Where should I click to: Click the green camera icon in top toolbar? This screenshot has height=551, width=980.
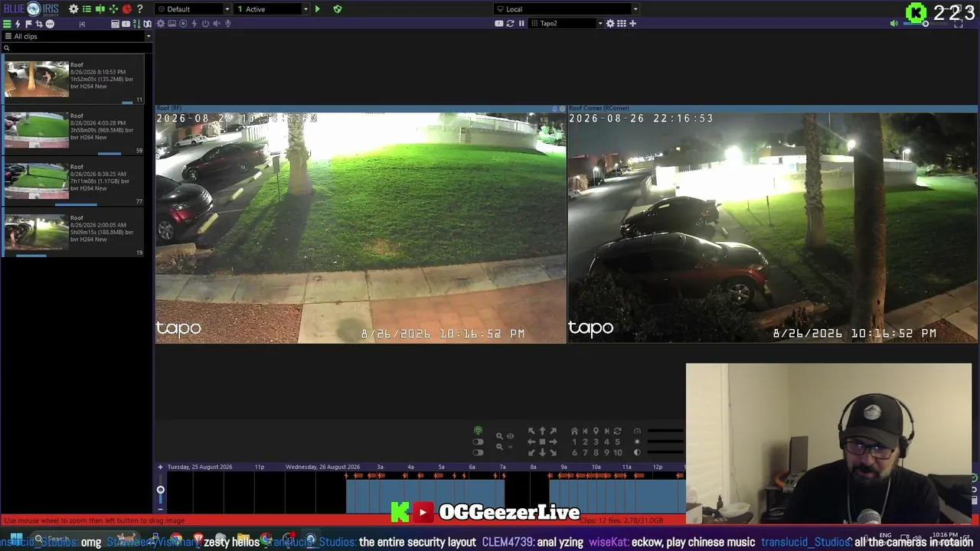(x=100, y=9)
